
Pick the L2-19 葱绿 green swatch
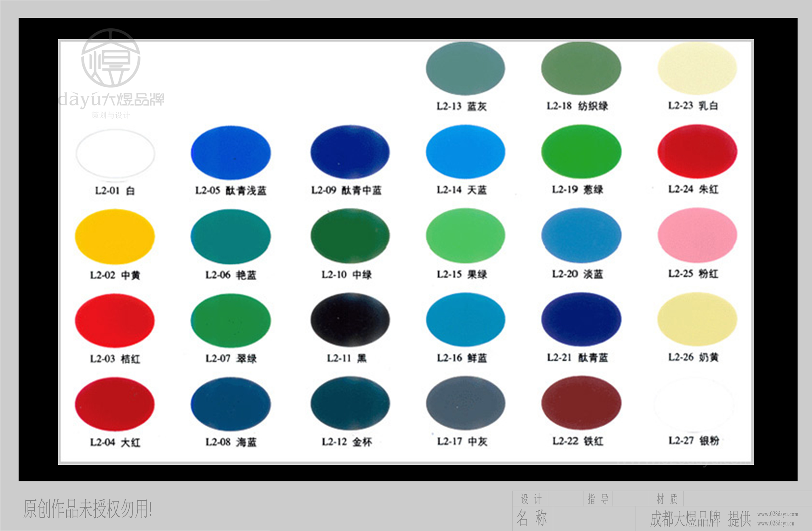581,151
